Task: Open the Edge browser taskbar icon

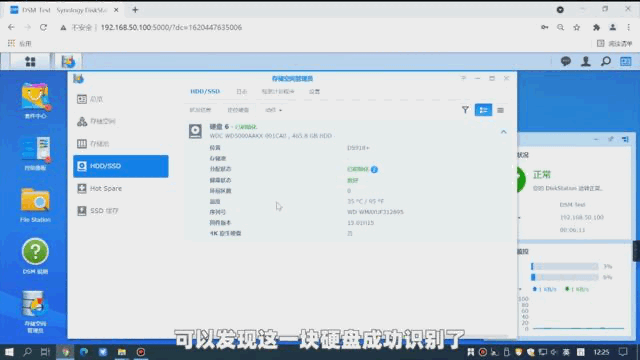Action: [84, 352]
